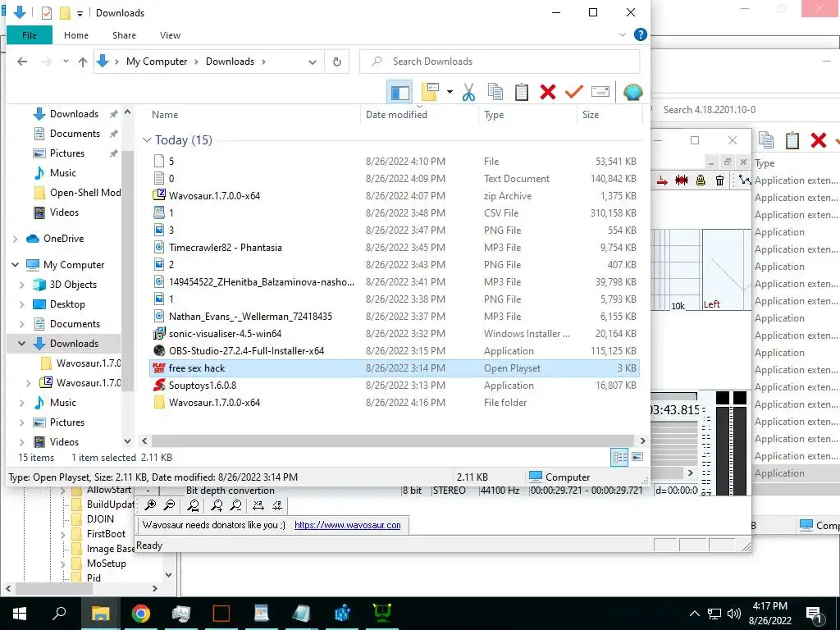This screenshot has width=840, height=630.
Task: Refresh the Downloads folder
Action: 337,62
